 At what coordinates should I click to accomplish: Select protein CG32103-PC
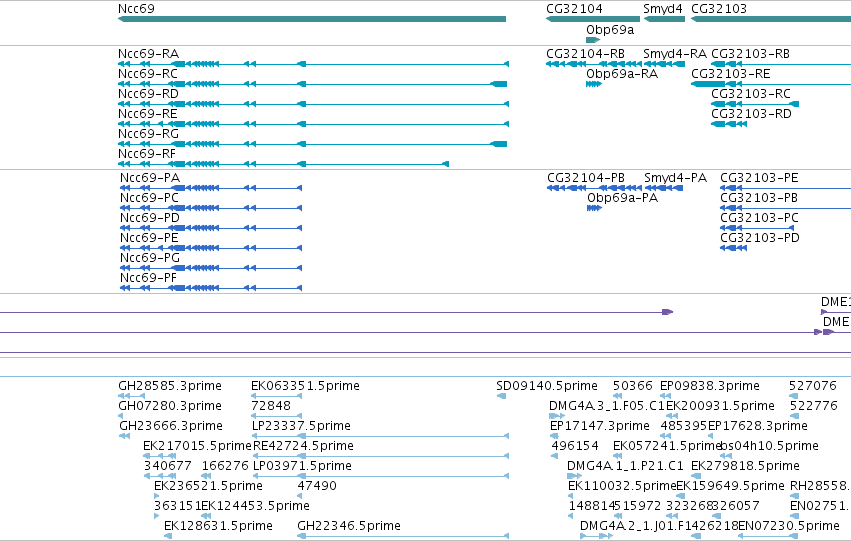click(x=755, y=228)
